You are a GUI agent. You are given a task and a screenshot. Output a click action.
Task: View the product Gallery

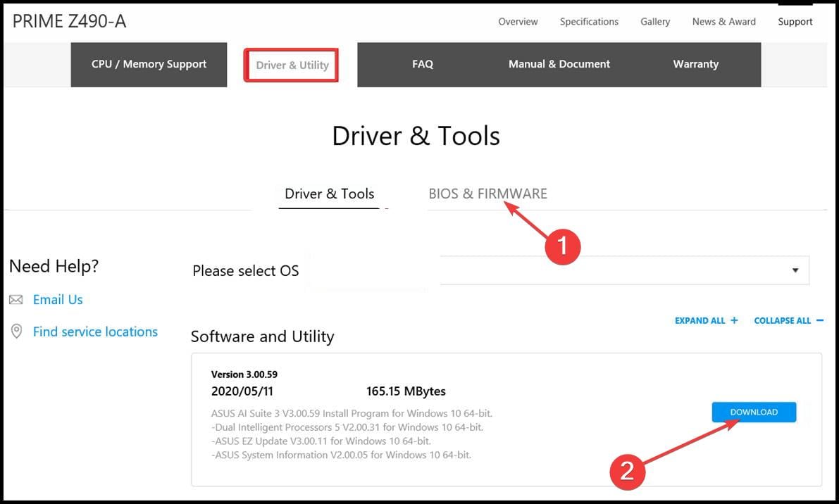click(x=654, y=22)
